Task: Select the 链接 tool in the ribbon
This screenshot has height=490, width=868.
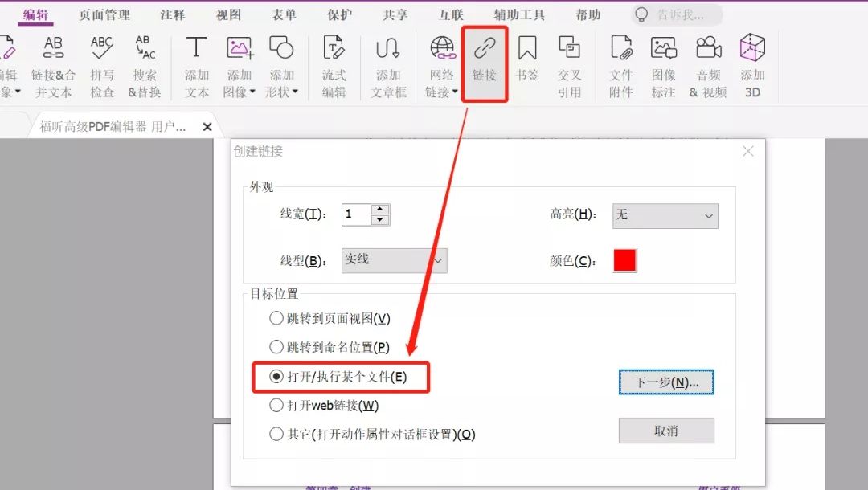Action: tap(484, 60)
